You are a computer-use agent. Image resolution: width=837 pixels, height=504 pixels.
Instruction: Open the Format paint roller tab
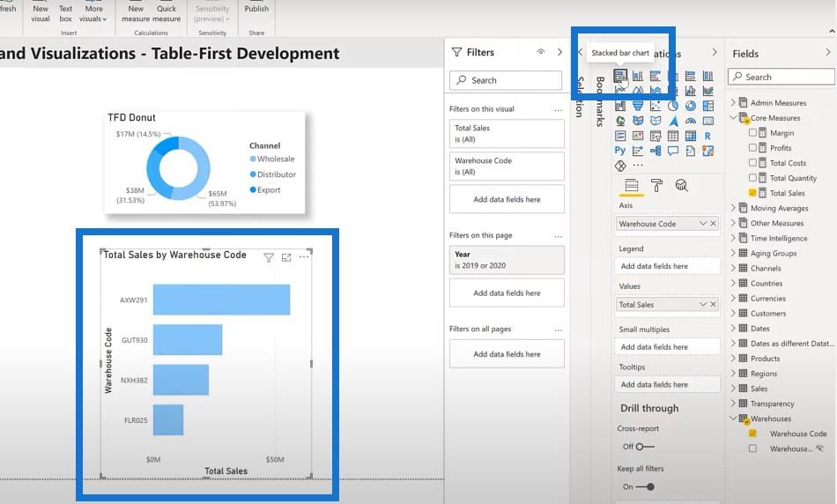(656, 185)
